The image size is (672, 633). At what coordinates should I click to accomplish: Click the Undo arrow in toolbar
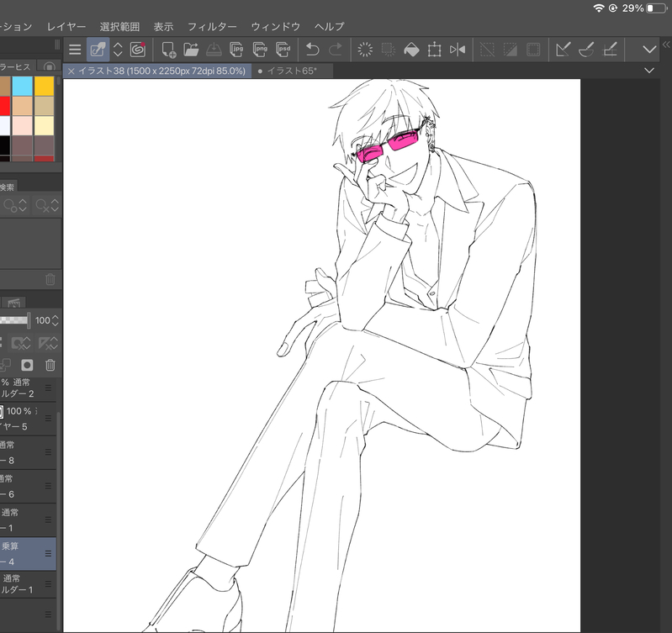(x=313, y=50)
